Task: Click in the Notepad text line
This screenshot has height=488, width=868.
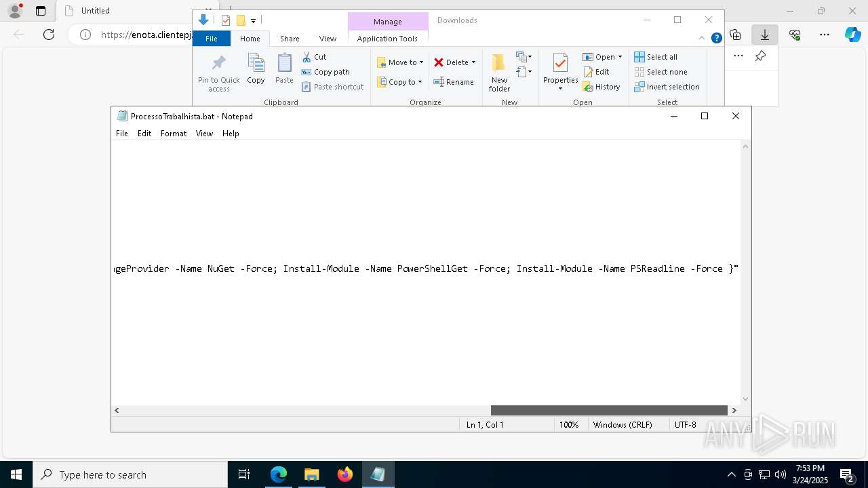Action: (x=426, y=269)
